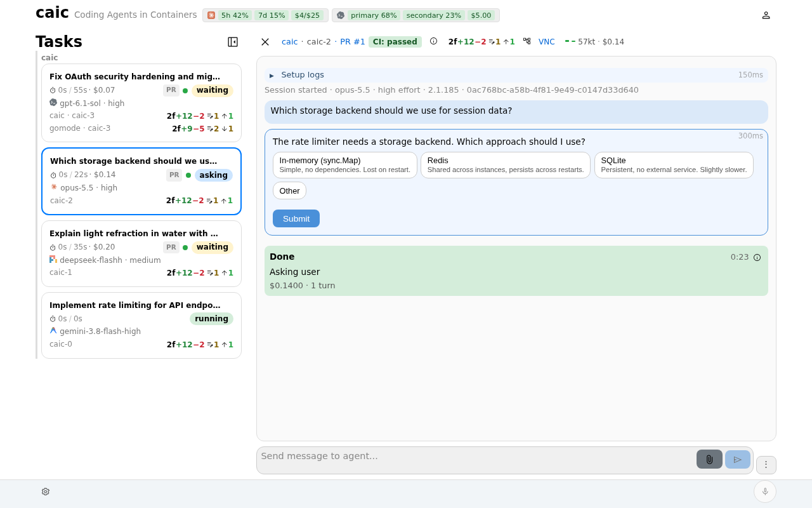Click the 5h 42% usage badge
This screenshot has width=812, height=508.
point(235,15)
